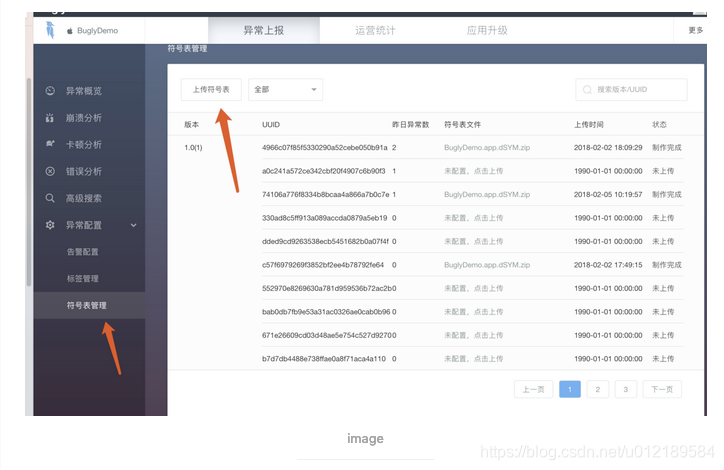Click upload time 2018-02-05 10:19:57
The width and height of the screenshot is (724, 470).
click(608, 195)
